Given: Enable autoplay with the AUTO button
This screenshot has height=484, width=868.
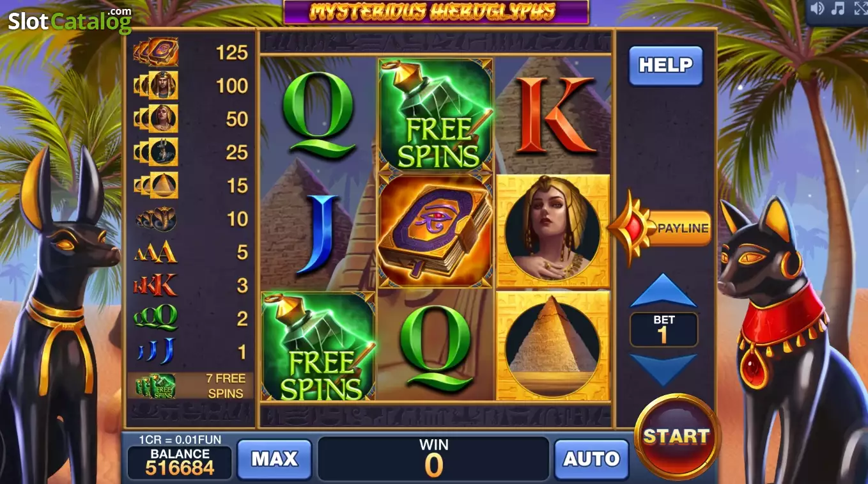Looking at the screenshot, I should (591, 459).
